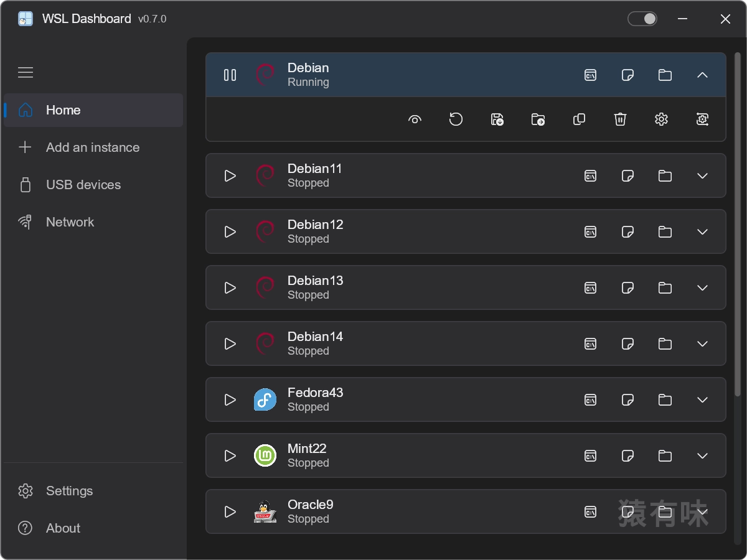The image size is (747, 560).
Task: Expand the Fedora43 instance options
Action: point(702,400)
